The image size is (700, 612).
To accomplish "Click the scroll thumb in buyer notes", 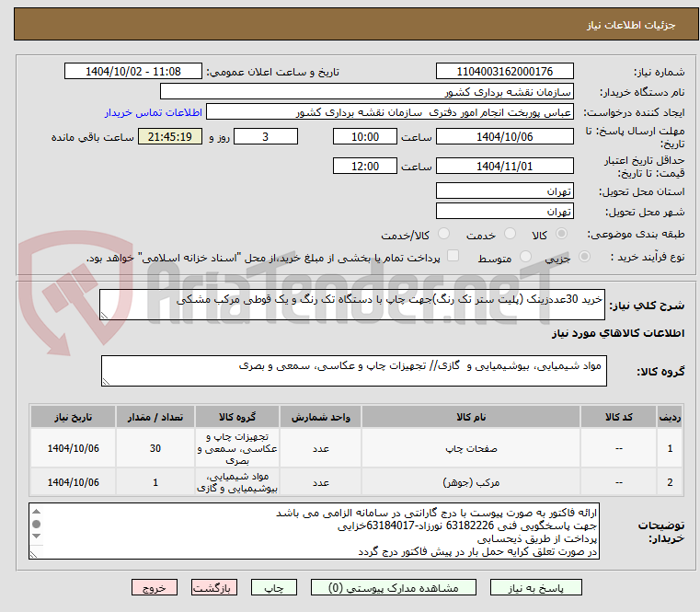I will (x=37, y=524).
